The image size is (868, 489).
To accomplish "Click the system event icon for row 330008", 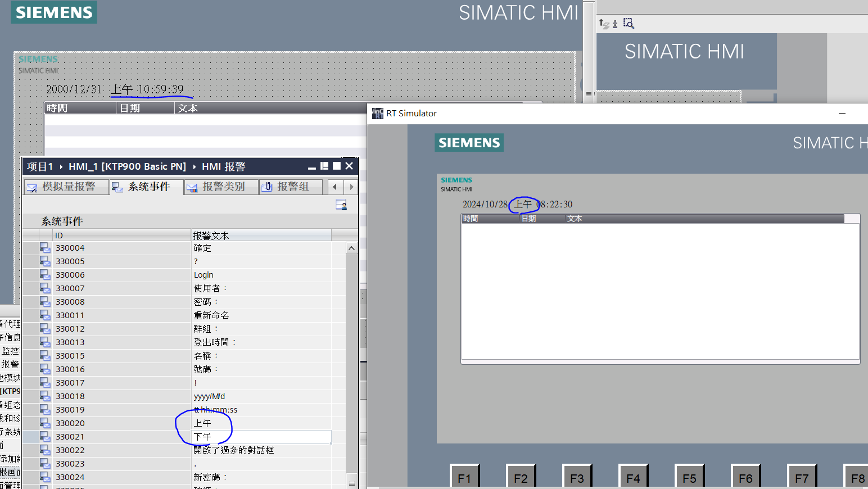I will (x=45, y=301).
